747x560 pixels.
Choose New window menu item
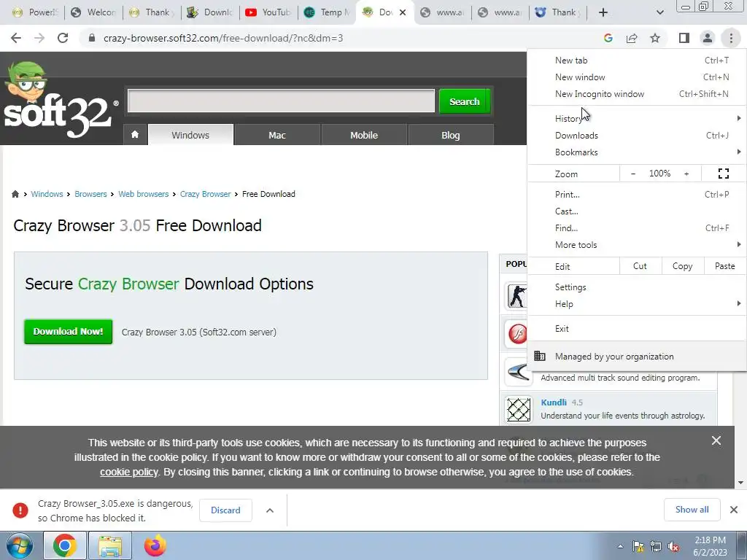(636, 77)
